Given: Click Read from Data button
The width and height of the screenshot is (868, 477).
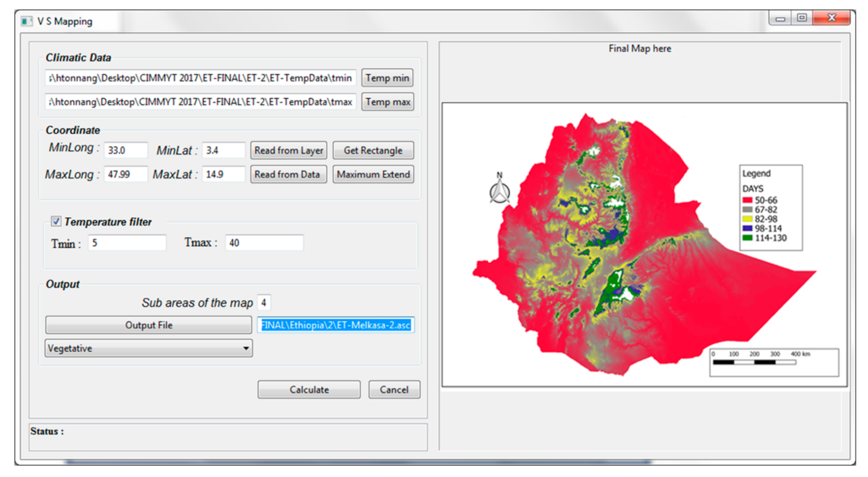Looking at the screenshot, I should 288,174.
